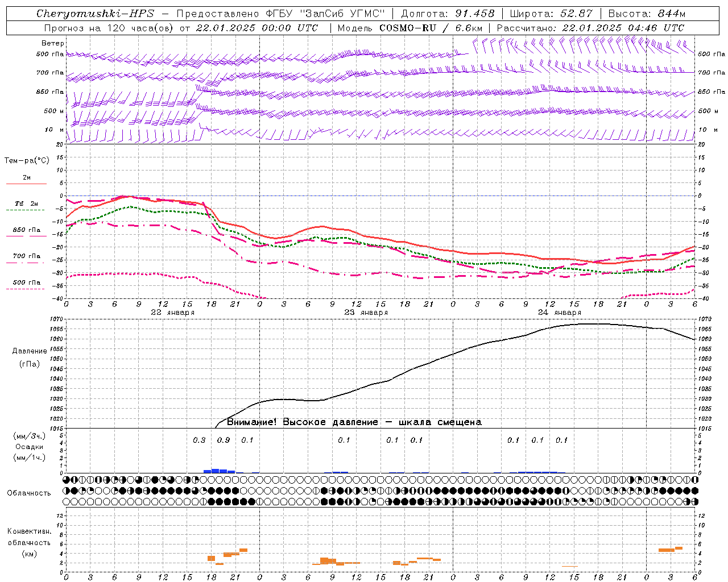
Task: Select the 'Долгота: 91.458' header value
Action: 448,14
